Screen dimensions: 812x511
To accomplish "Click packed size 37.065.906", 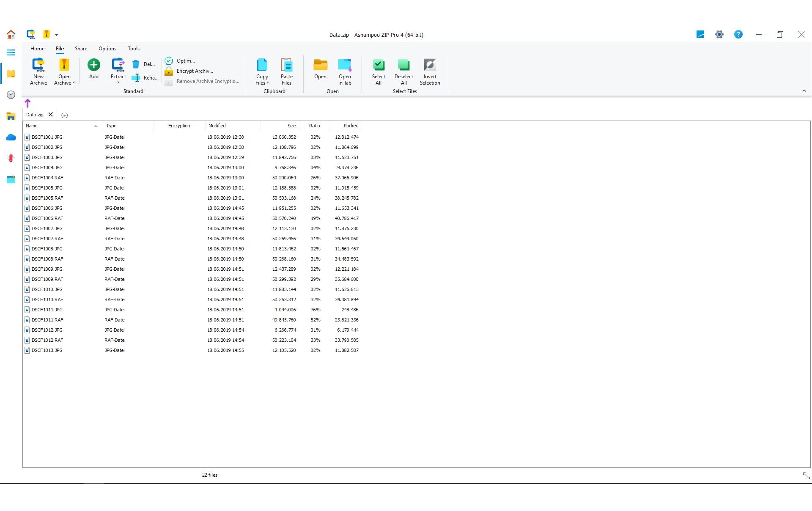I will point(346,178).
